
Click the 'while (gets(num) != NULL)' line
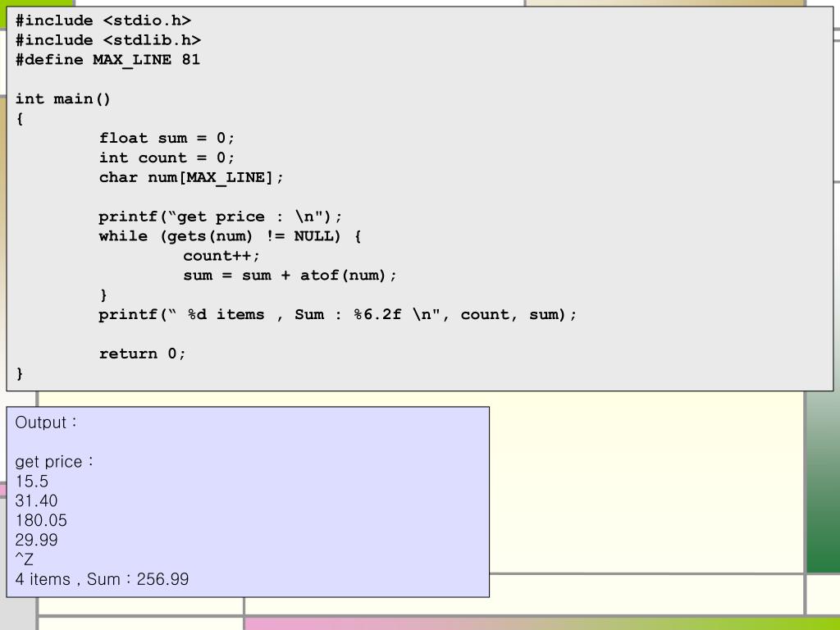[x=230, y=236]
